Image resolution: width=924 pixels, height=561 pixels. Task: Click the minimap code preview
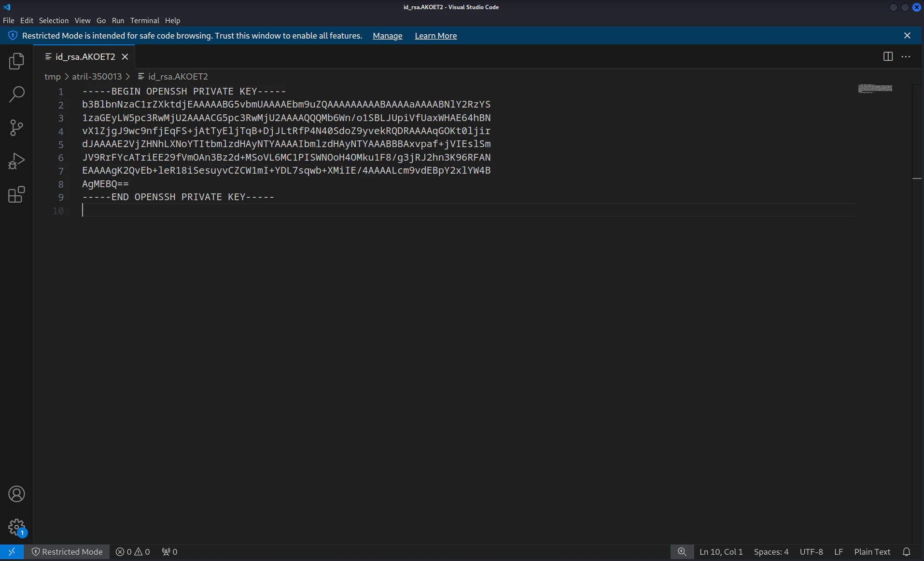[875, 88]
